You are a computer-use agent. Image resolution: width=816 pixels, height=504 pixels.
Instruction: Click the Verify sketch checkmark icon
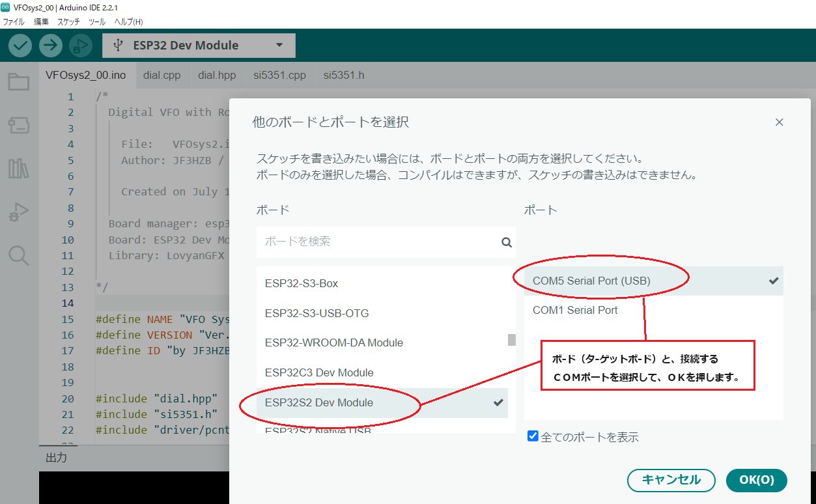pos(20,46)
